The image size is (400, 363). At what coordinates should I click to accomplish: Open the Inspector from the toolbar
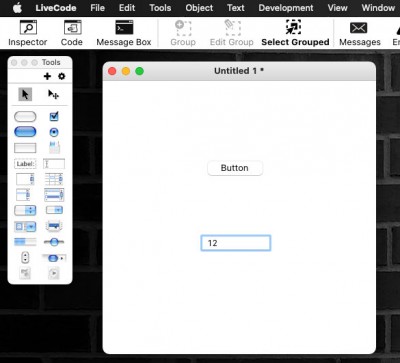[x=28, y=33]
